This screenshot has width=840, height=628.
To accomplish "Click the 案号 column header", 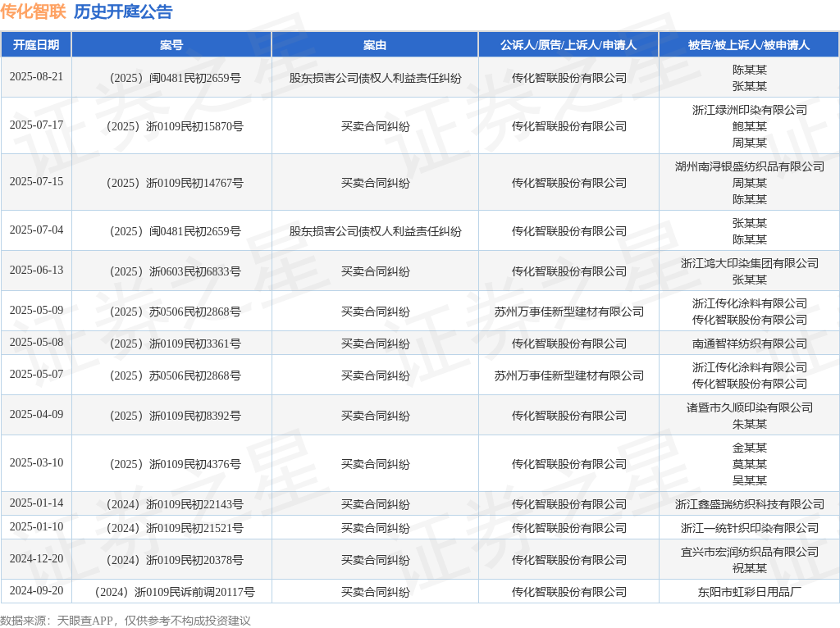I will (x=171, y=45).
